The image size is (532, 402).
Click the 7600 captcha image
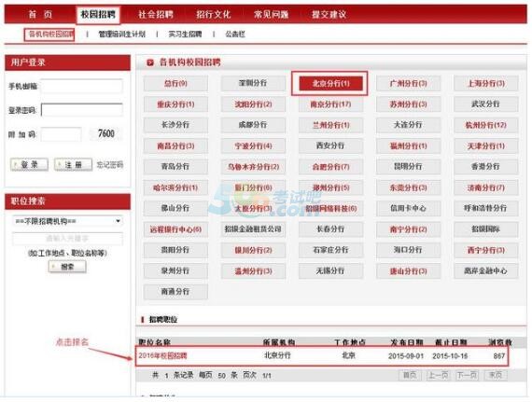pos(106,133)
